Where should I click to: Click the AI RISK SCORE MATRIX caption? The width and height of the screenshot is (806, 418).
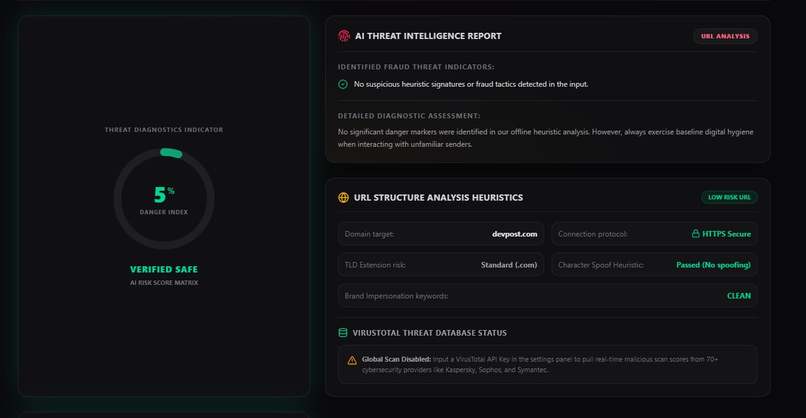coord(164,282)
